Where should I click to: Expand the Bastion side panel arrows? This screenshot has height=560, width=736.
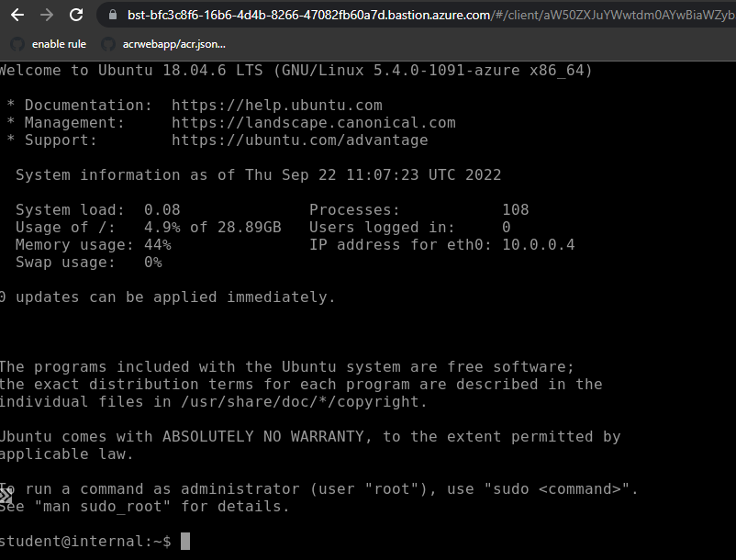click(6, 496)
